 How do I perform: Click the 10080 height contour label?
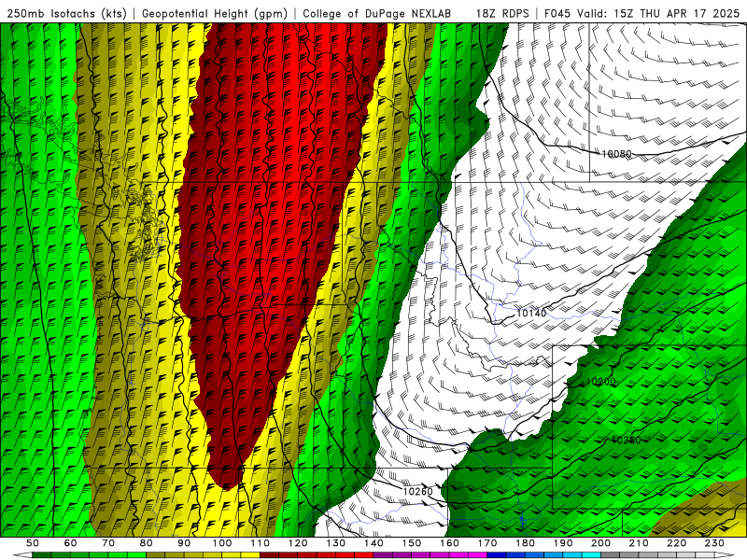tap(616, 154)
